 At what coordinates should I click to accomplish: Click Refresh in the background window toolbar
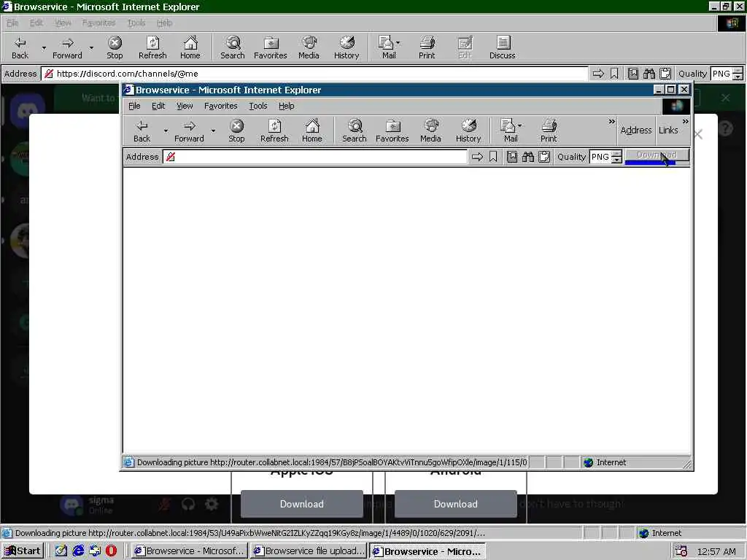[x=152, y=47]
